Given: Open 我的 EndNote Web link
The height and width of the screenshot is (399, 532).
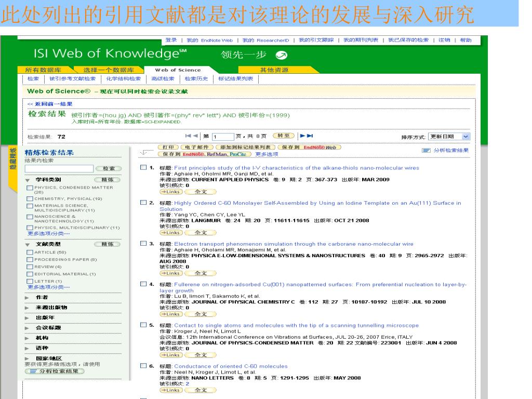Looking at the screenshot, I should point(210,41).
